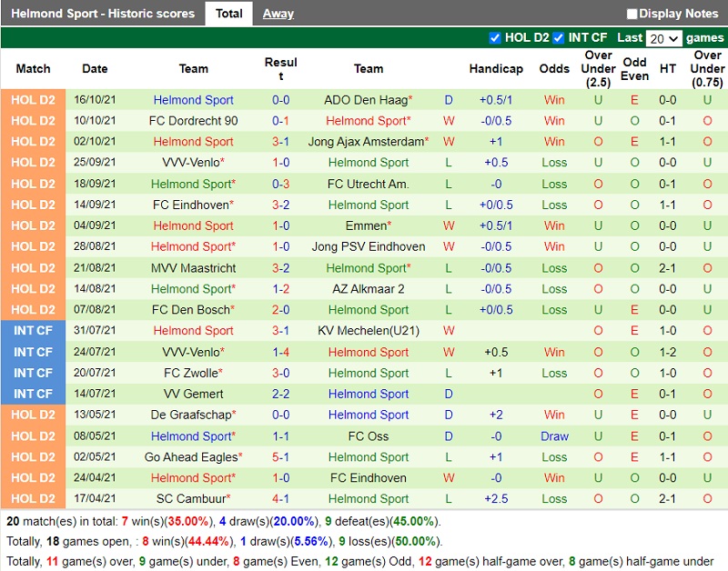The image size is (728, 571).
Task: Click the VVV-Venlo team name
Action: tap(193, 163)
